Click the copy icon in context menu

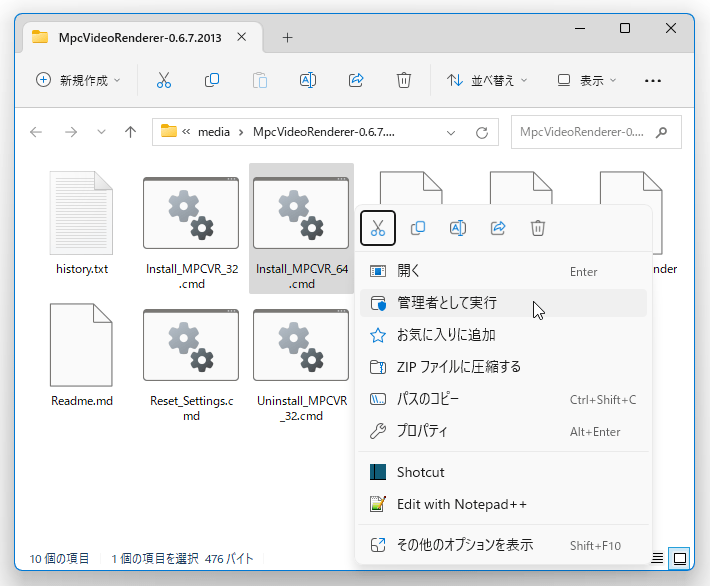(x=417, y=228)
